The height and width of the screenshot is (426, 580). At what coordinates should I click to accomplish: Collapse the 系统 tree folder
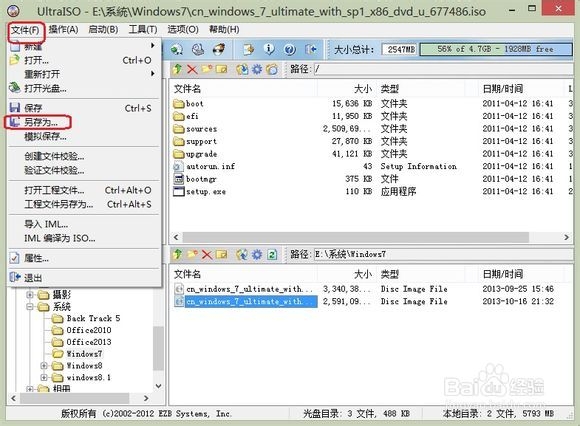[30, 307]
